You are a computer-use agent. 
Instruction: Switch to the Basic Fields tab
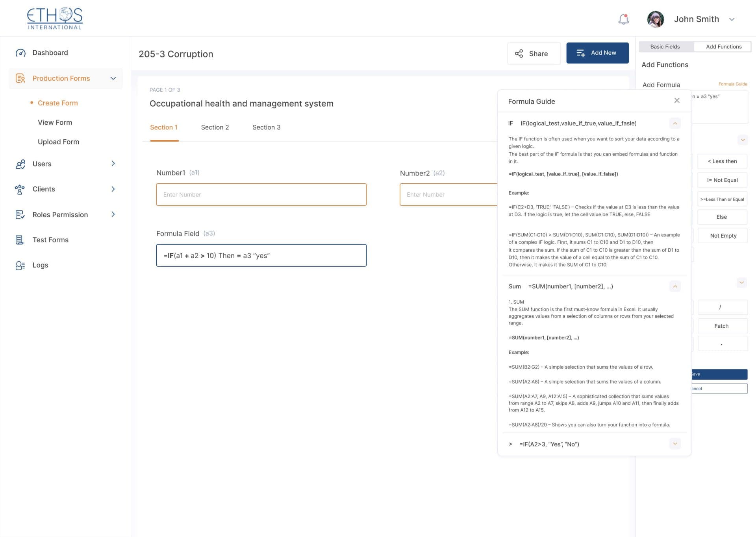(x=665, y=47)
